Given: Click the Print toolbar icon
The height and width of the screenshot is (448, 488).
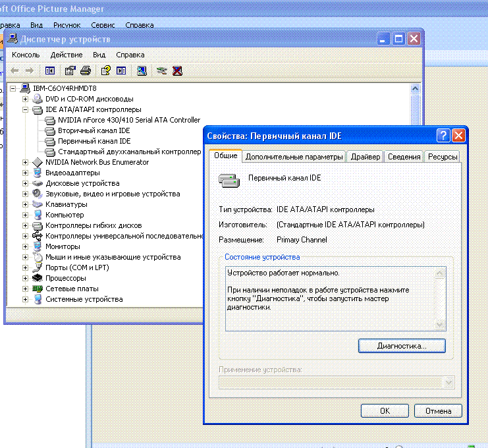Looking at the screenshot, I should (86, 70).
